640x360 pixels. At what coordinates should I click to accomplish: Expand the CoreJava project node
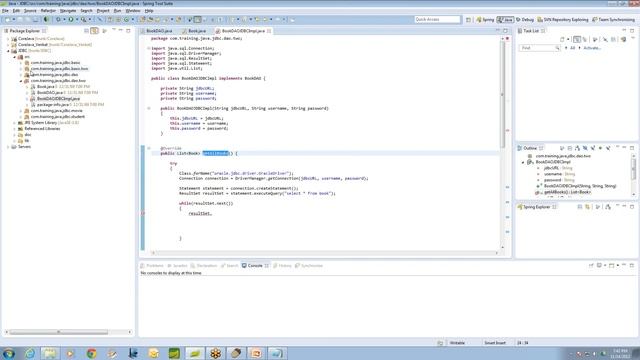coord(8,39)
